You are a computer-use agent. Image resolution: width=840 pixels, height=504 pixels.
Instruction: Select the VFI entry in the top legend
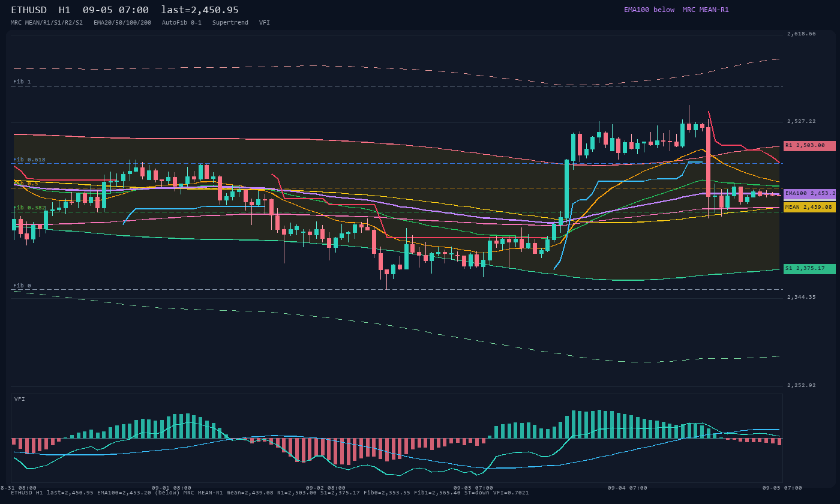click(x=265, y=22)
